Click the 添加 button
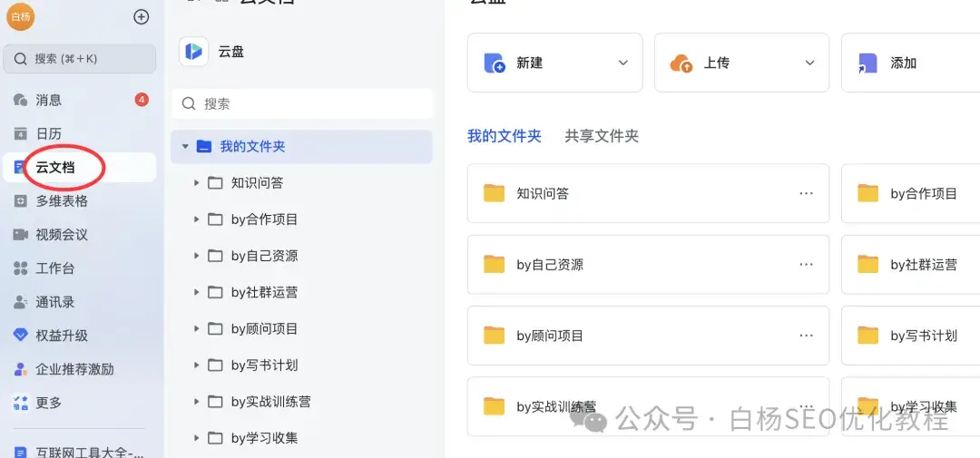The image size is (980, 458). pos(903,63)
